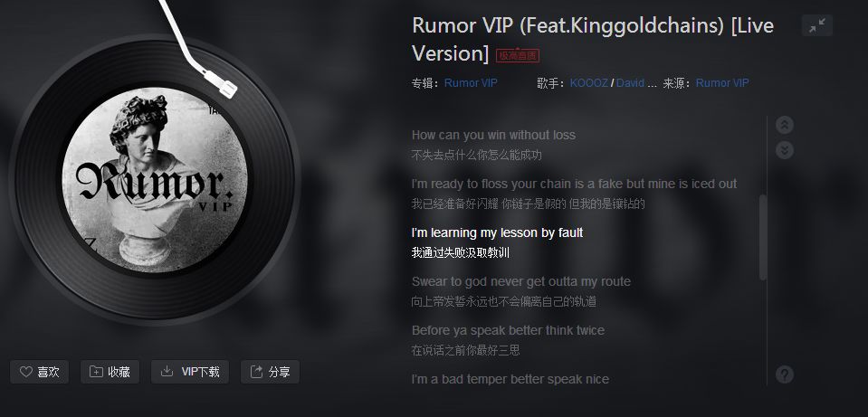Open the Rumor VIP source link
Viewport: 868px width, 417px height.
722,83
